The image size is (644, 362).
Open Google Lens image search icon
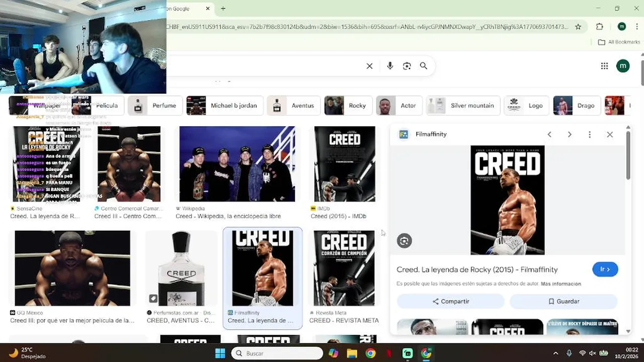point(407,66)
